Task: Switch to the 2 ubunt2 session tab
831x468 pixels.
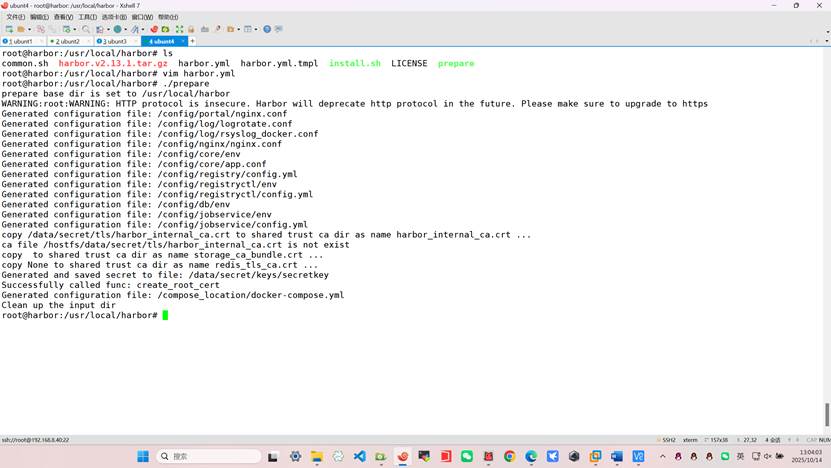Action: (70, 41)
